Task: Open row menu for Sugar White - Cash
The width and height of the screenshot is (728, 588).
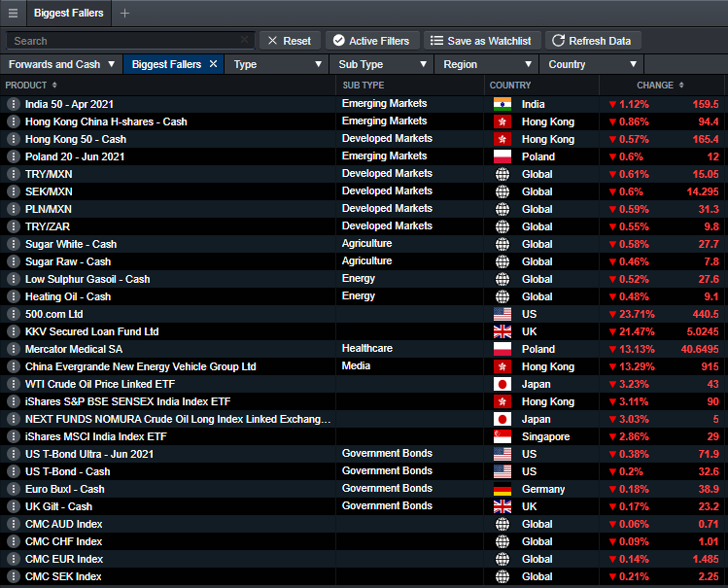Action: point(14,244)
